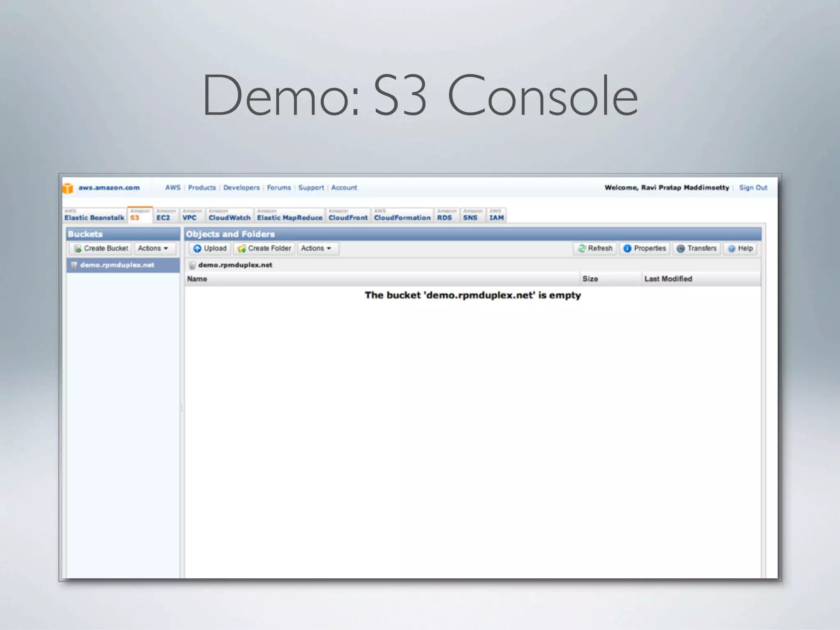Open the Products link

(x=202, y=188)
